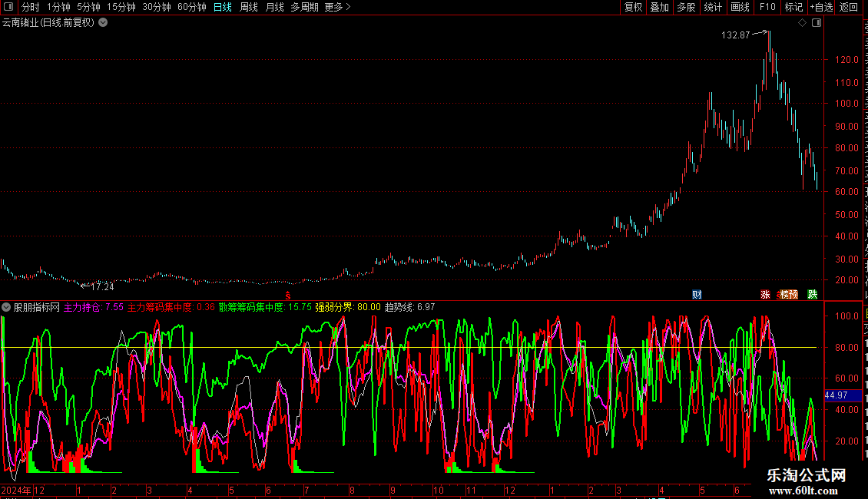Screen dimensions: 868x499
Task: Click the 趋势线: 6.97 label
Action: click(x=409, y=307)
